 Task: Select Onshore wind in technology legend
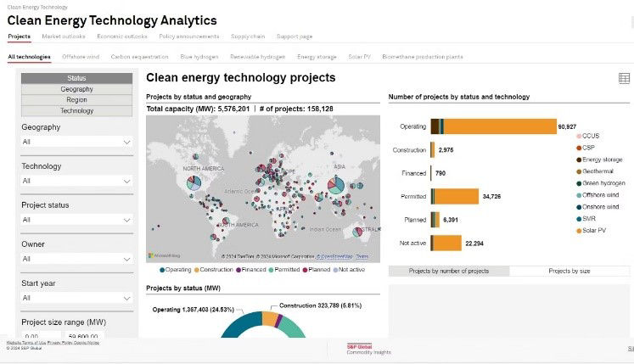pos(598,207)
